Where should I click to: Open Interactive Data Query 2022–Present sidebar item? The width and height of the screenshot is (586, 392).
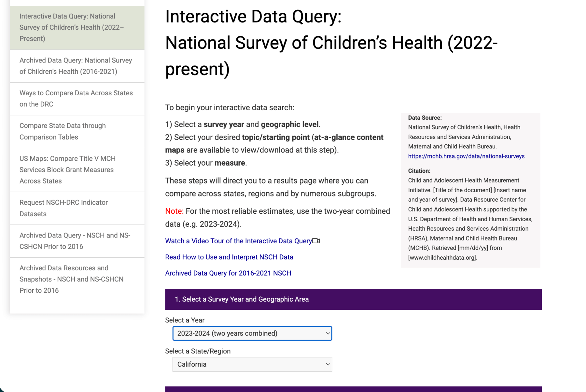click(77, 28)
